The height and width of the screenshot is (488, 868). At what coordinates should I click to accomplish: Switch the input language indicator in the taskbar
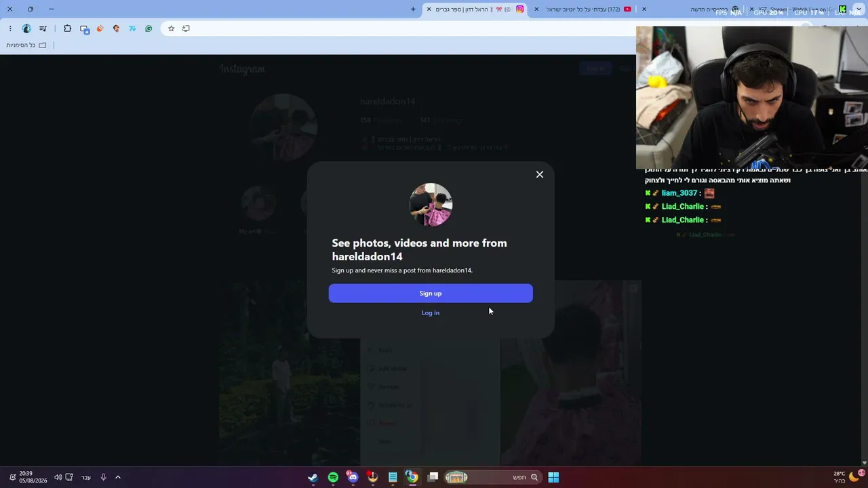click(x=86, y=477)
